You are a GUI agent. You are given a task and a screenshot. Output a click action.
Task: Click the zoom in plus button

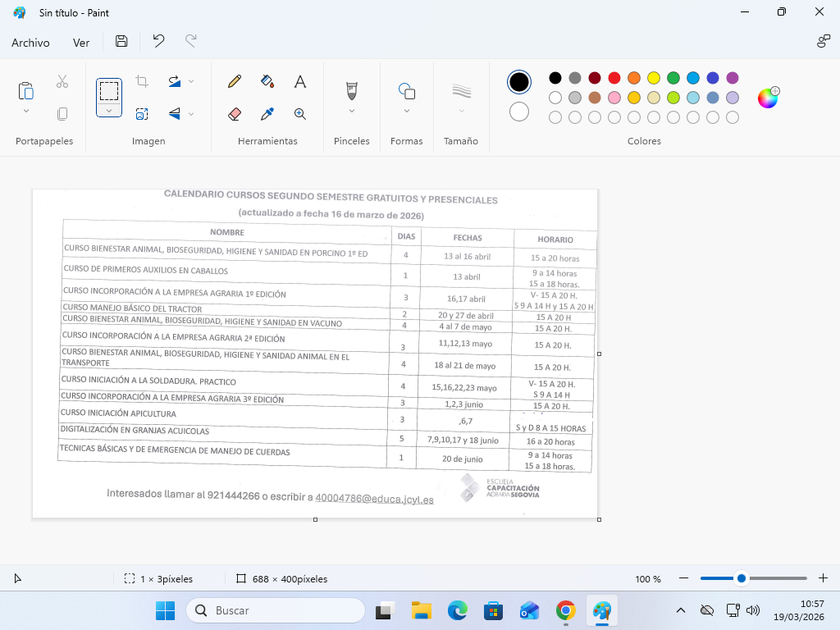tap(824, 578)
